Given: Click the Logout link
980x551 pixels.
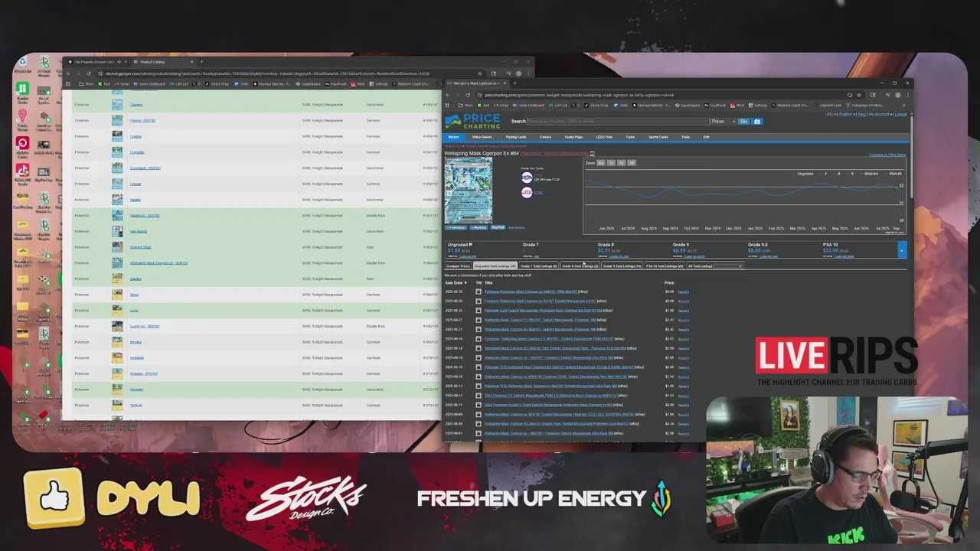Looking at the screenshot, I should (901, 114).
